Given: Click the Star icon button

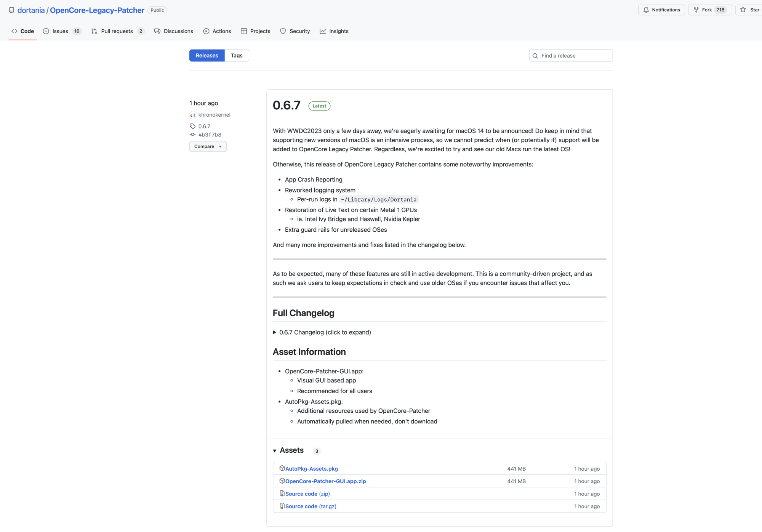Looking at the screenshot, I should click(743, 10).
